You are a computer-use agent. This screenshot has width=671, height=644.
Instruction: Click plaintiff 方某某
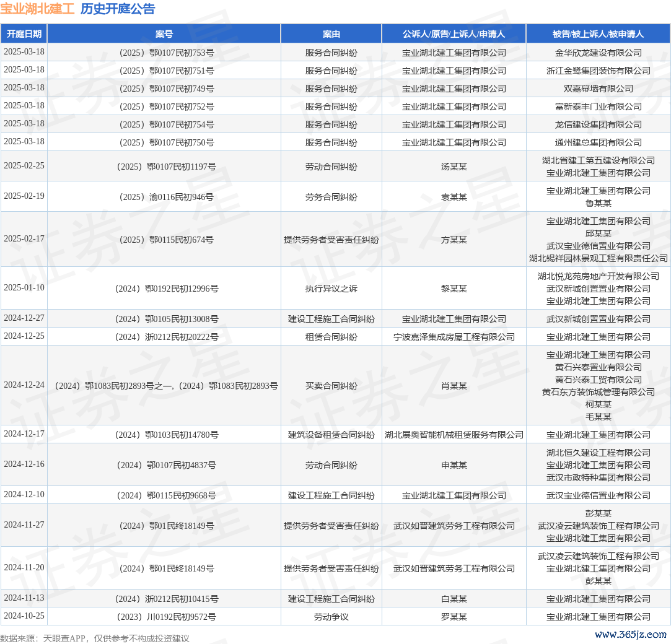click(x=454, y=240)
